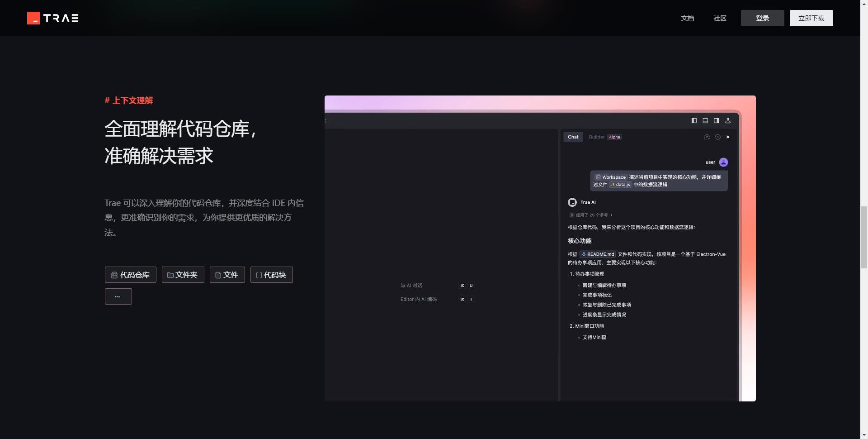
Task: Close the Chat panel with the X
Action: (728, 137)
